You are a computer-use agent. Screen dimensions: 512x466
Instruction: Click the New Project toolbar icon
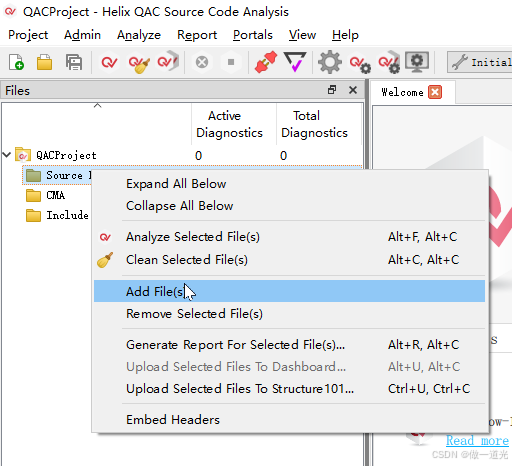pyautogui.click(x=16, y=62)
